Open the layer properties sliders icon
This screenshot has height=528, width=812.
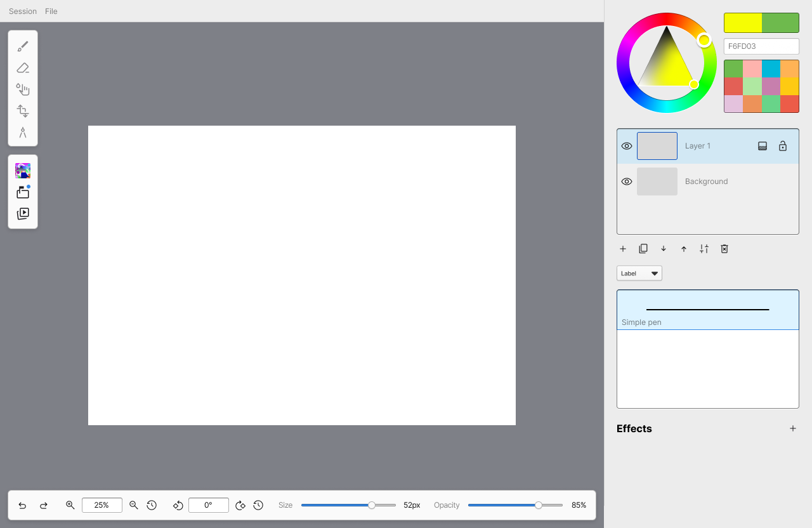coord(704,249)
